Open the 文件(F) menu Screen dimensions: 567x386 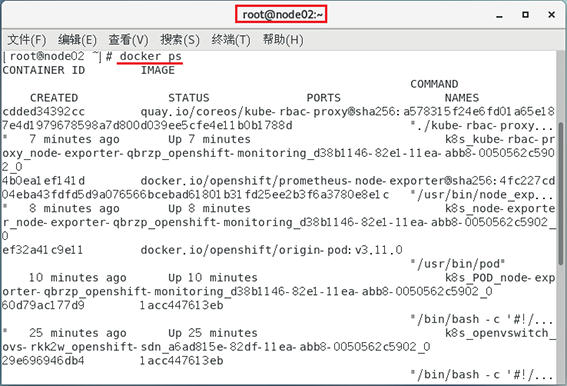point(27,39)
